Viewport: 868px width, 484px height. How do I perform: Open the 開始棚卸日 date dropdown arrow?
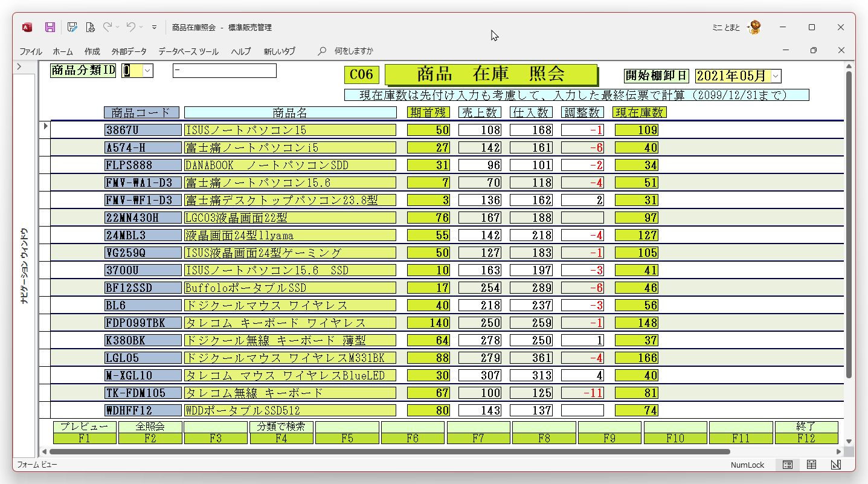point(776,76)
